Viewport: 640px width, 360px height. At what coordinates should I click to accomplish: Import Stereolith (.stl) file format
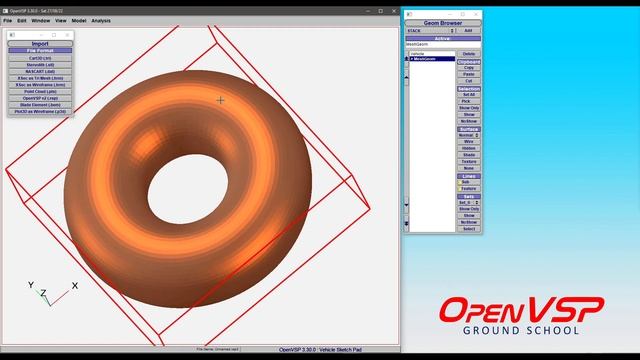40,65
